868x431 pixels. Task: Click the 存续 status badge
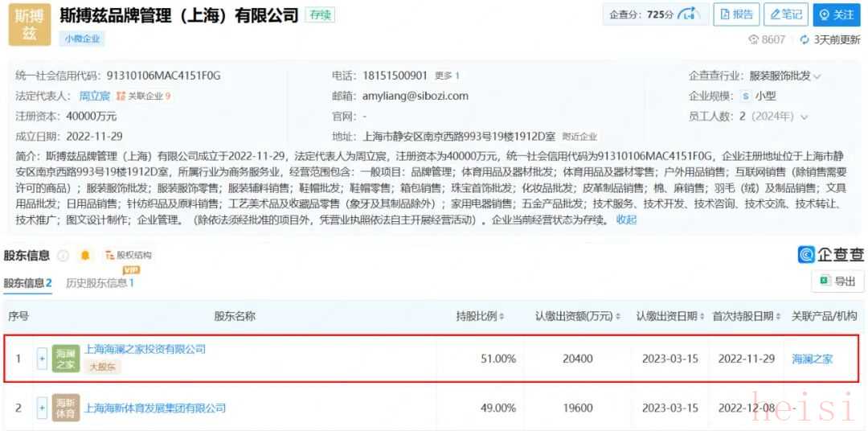tap(320, 15)
